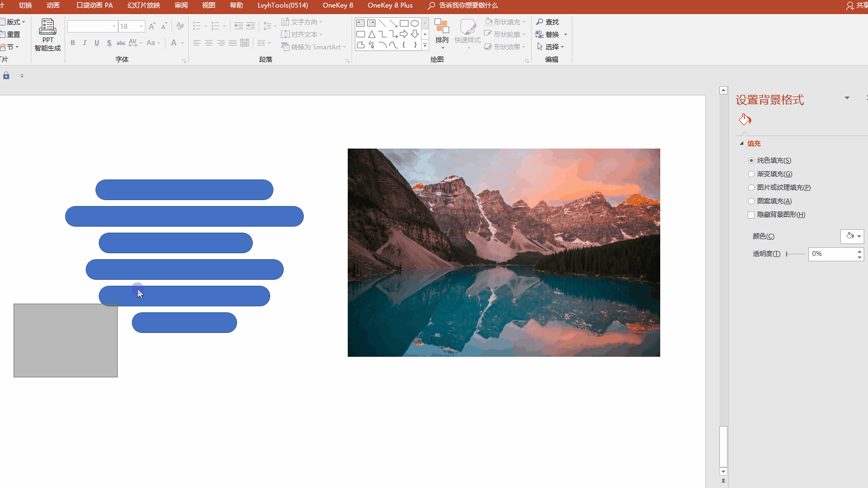The height and width of the screenshot is (488, 868).
Task: Open the background format pane options arrow
Action: pos(847,98)
